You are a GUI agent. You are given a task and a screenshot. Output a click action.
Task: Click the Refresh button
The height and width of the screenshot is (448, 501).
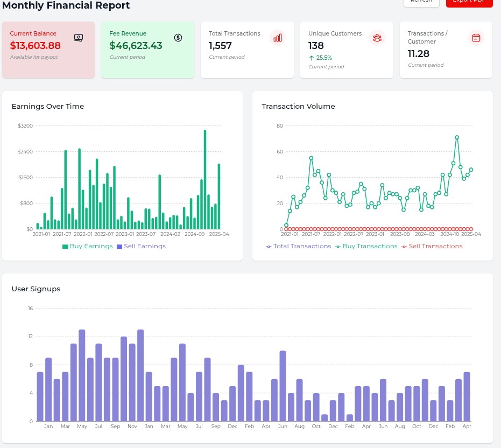click(x=421, y=3)
